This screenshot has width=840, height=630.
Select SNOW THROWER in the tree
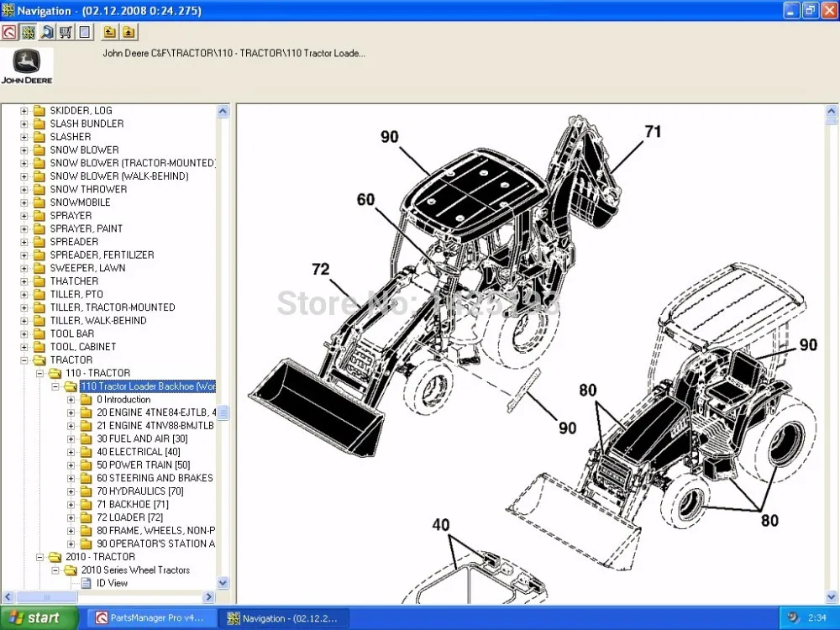tap(88, 189)
